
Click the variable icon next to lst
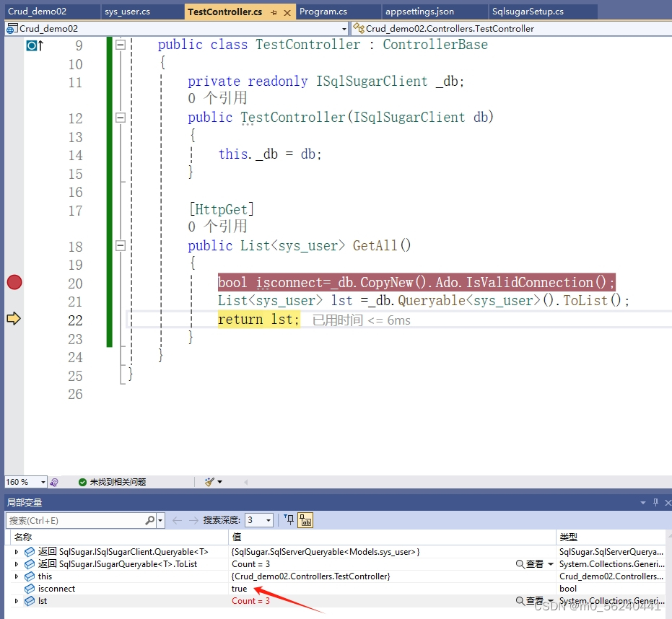pyautogui.click(x=30, y=601)
